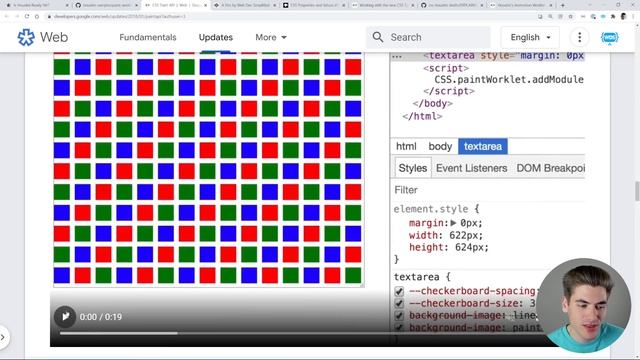Close the Is Houdini Ready Yet tab
The width and height of the screenshot is (640, 360).
tap(67, 5)
